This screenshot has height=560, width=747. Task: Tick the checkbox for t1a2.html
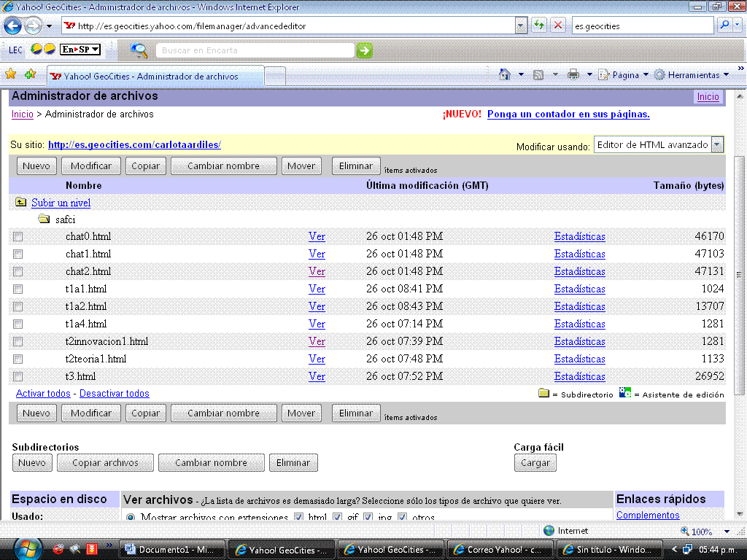click(18, 307)
